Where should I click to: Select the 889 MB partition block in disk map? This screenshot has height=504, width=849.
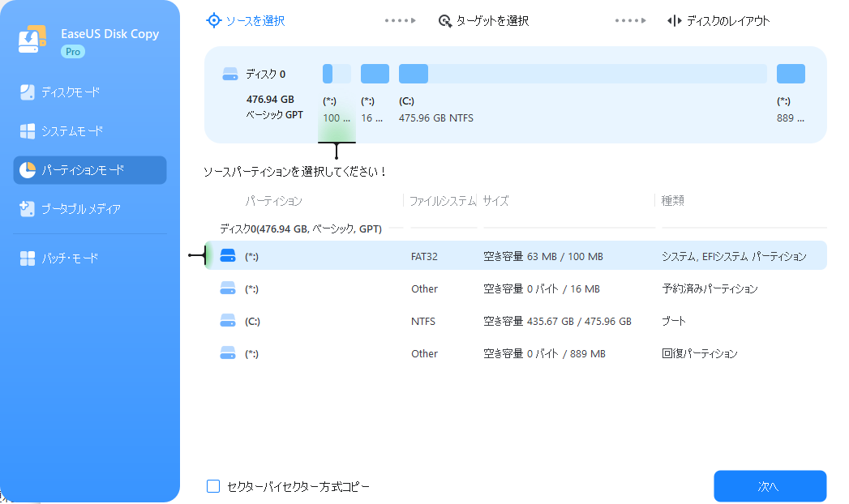point(791,74)
